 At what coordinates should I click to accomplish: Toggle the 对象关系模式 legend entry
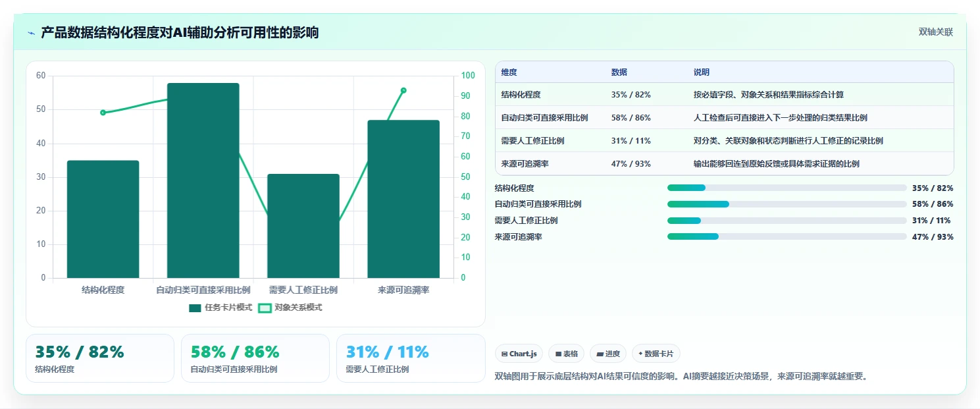[290, 308]
